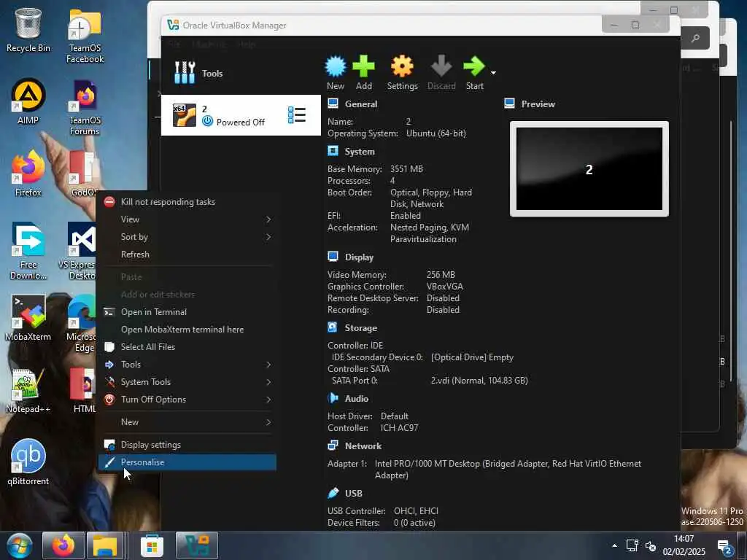The width and height of the screenshot is (747, 560).
Task: Click VirtualBox taskbar button
Action: pos(197,545)
